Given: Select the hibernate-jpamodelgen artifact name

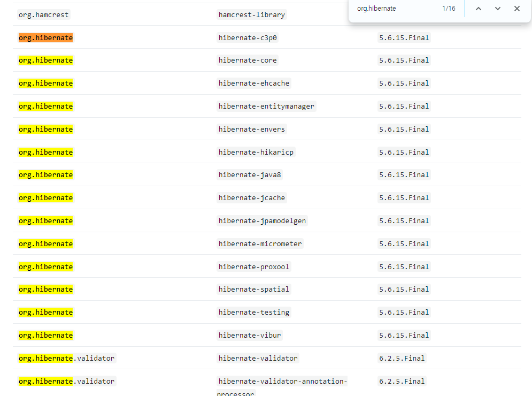Looking at the screenshot, I should coord(263,221).
